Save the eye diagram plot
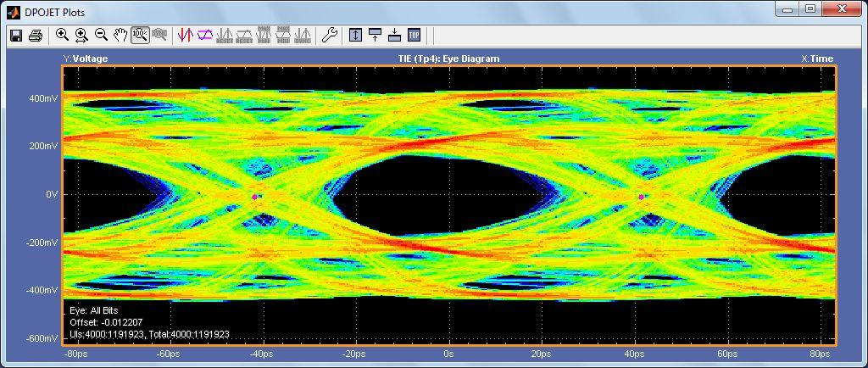The image size is (868, 368). (x=15, y=35)
